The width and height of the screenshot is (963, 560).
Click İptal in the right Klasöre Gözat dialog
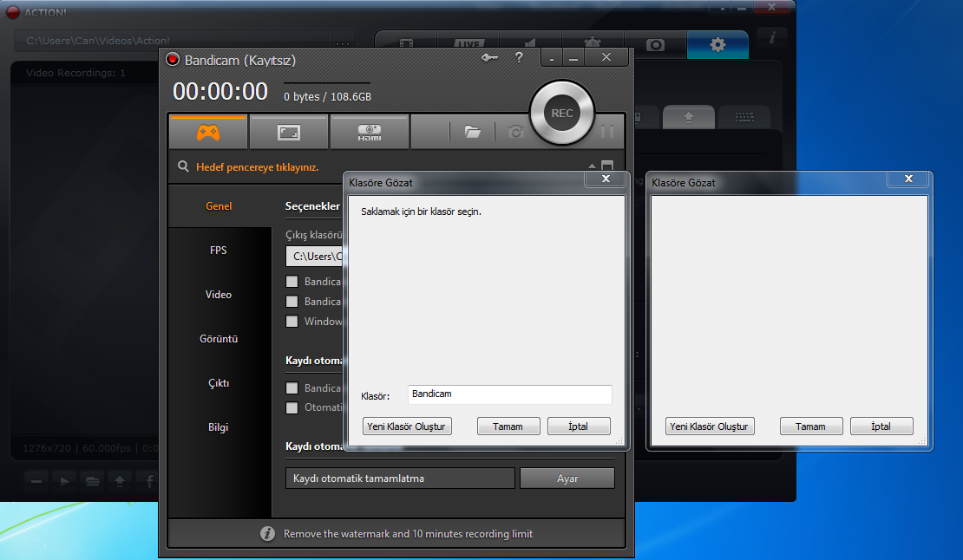[881, 427]
